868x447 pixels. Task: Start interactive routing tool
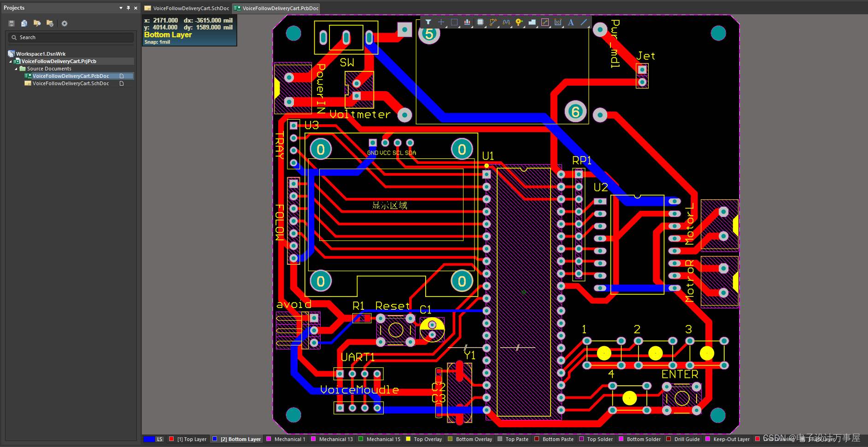[493, 22]
